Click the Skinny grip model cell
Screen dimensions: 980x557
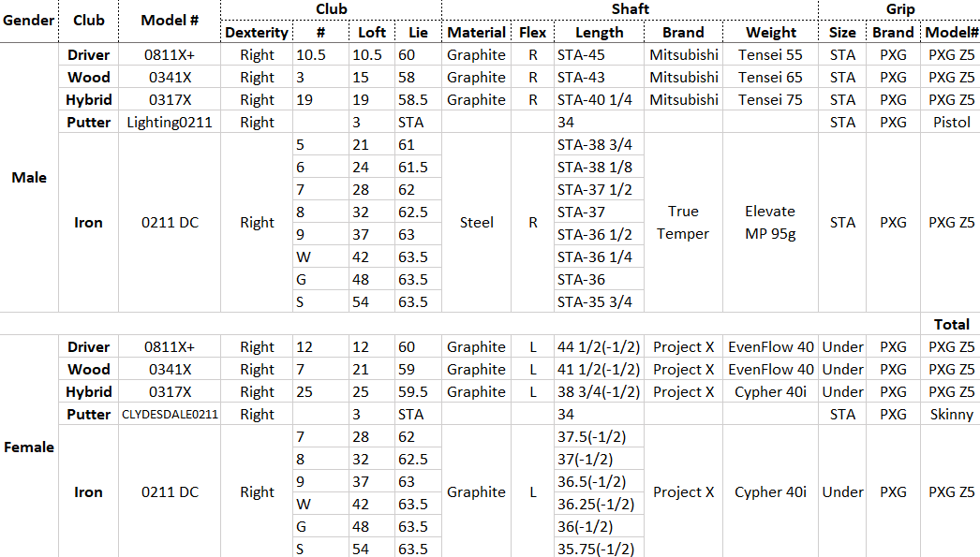(x=951, y=414)
